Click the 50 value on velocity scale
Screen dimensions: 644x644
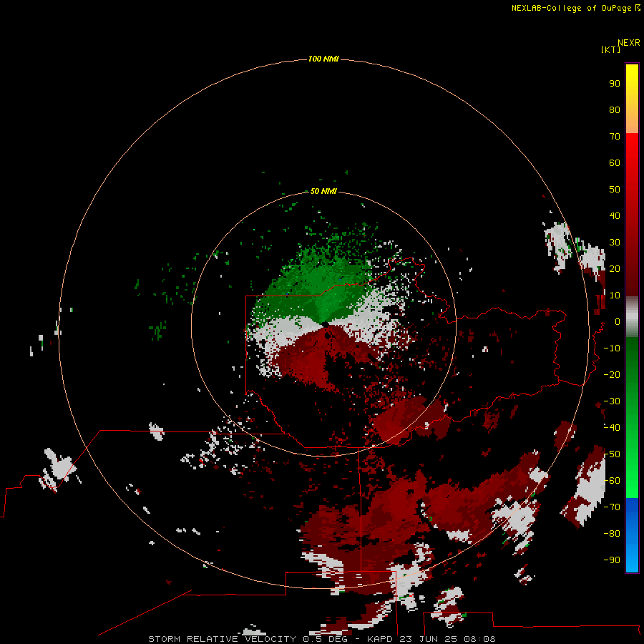[615, 190]
